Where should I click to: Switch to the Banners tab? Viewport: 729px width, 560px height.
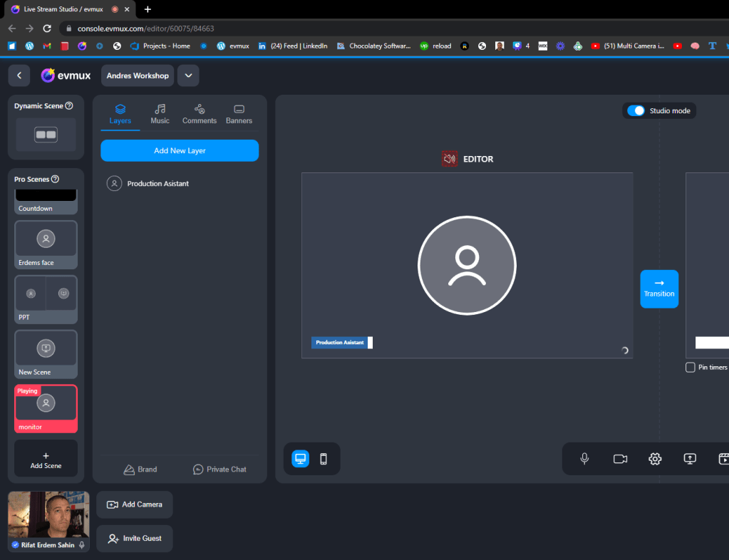click(239, 114)
